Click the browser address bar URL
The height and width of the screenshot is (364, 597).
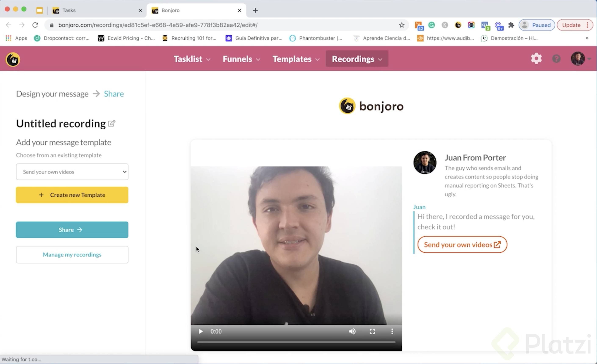click(158, 25)
